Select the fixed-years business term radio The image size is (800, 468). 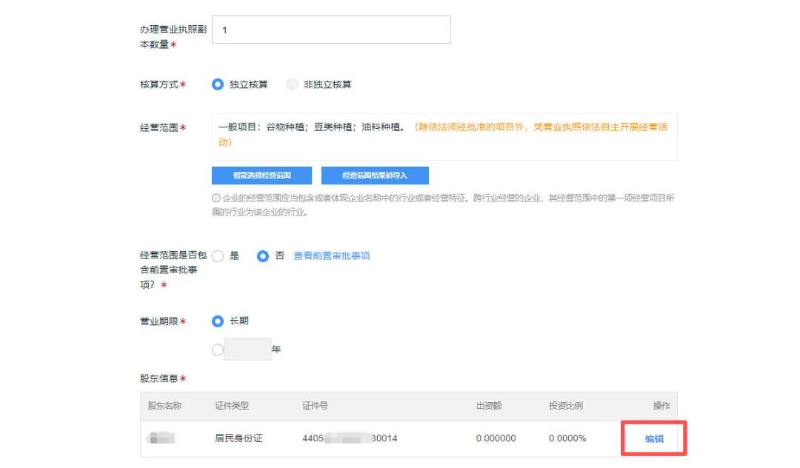click(218, 349)
